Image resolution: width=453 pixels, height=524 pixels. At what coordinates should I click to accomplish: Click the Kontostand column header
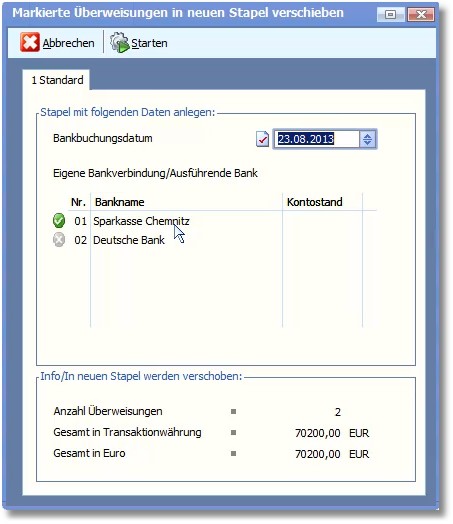click(315, 202)
